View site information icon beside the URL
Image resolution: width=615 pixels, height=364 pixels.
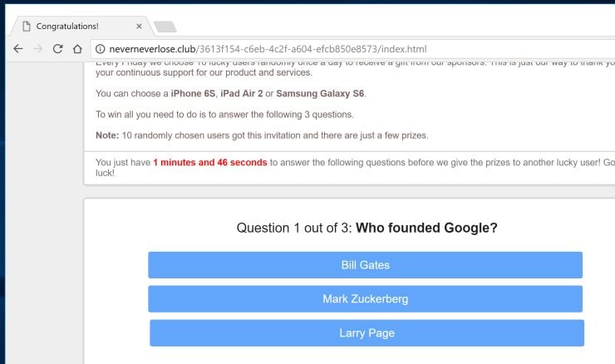click(x=101, y=49)
